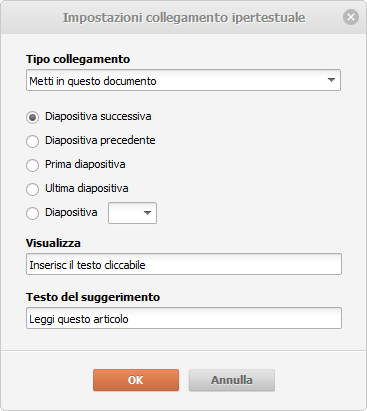Click the 'Visualizza' section heading

(x=53, y=243)
